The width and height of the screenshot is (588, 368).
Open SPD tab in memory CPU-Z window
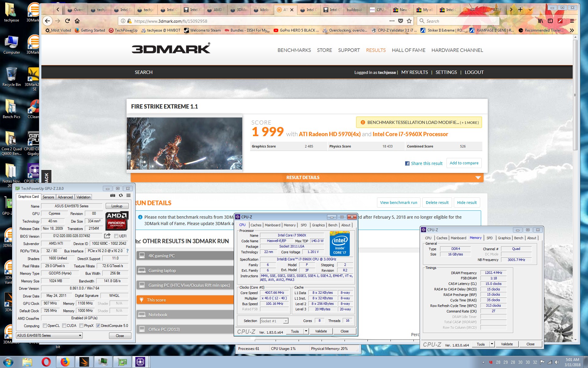point(490,238)
